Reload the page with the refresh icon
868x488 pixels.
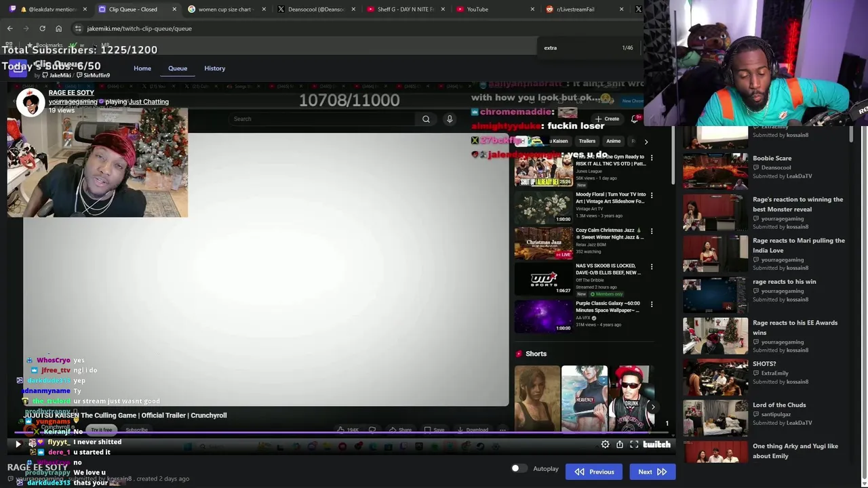click(x=42, y=28)
